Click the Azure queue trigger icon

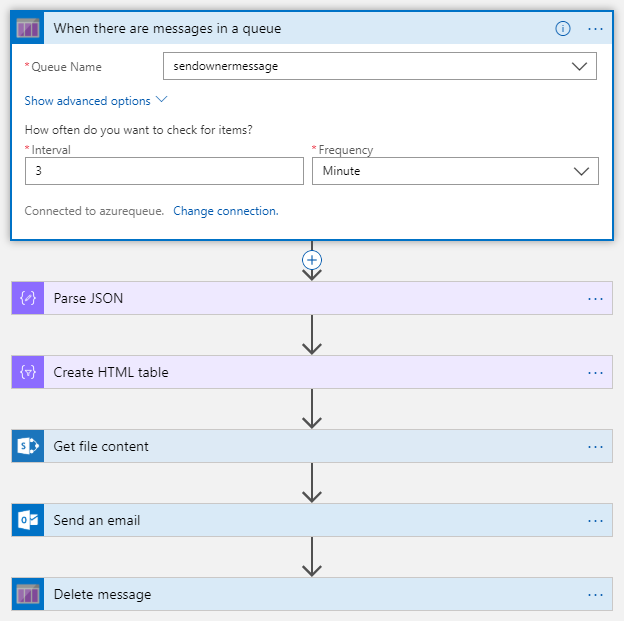pos(27,28)
